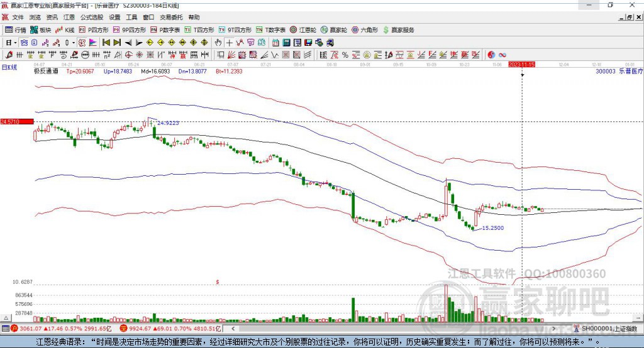Image resolution: width=644 pixels, height=348 pixels.
Task: Click the N² square tool icon
Action: [x=107, y=55]
